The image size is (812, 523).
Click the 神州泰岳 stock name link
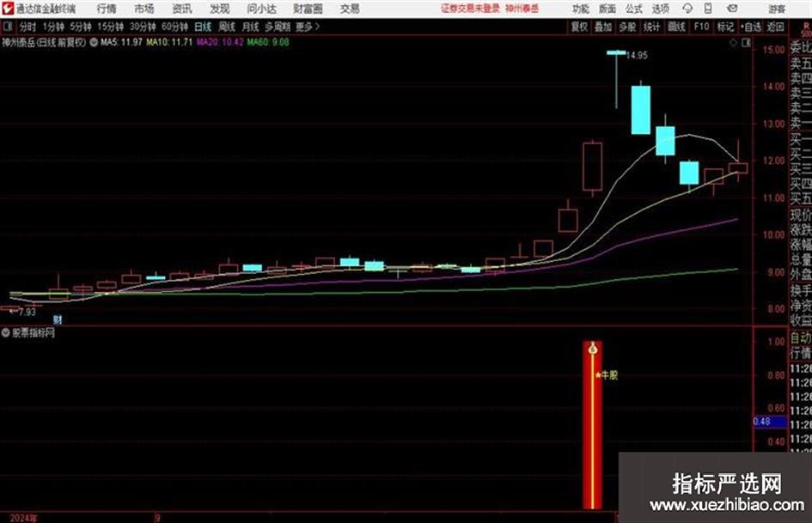pyautogui.click(x=522, y=9)
